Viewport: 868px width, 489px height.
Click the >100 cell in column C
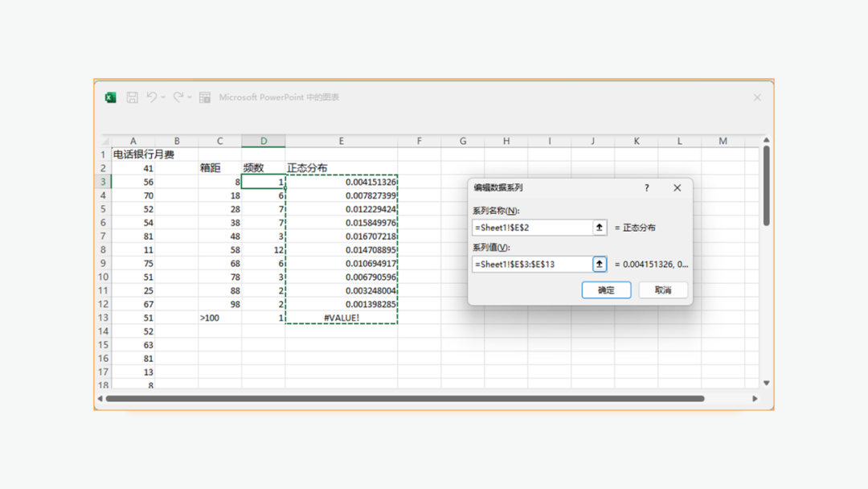point(219,318)
